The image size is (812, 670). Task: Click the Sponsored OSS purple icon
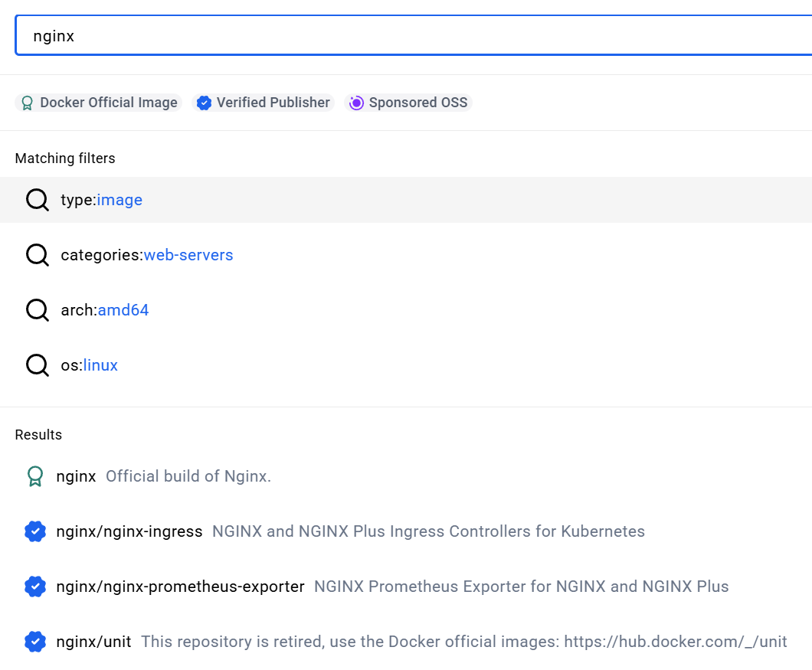pyautogui.click(x=356, y=103)
